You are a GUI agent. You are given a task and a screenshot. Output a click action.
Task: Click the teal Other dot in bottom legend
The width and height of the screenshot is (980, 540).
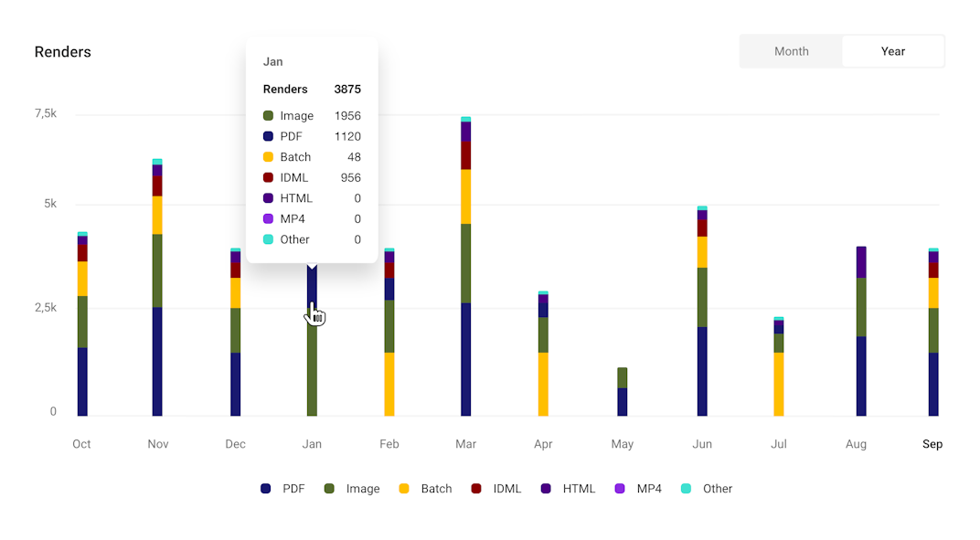tap(686, 489)
